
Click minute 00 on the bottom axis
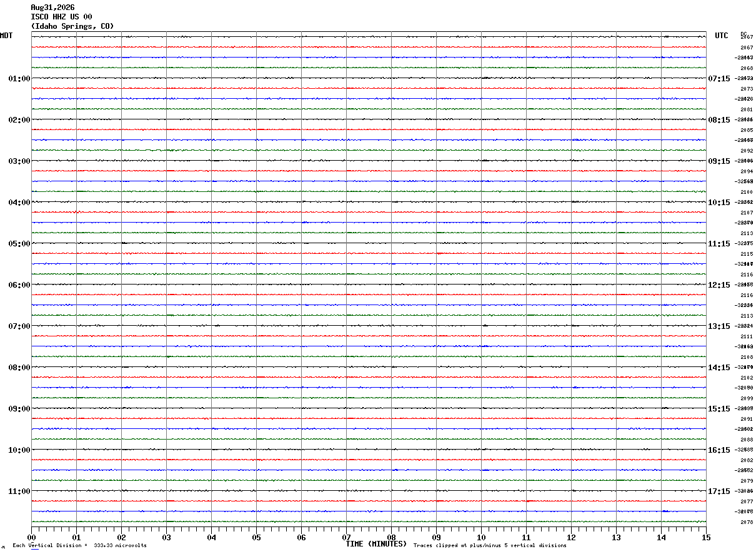(32, 537)
